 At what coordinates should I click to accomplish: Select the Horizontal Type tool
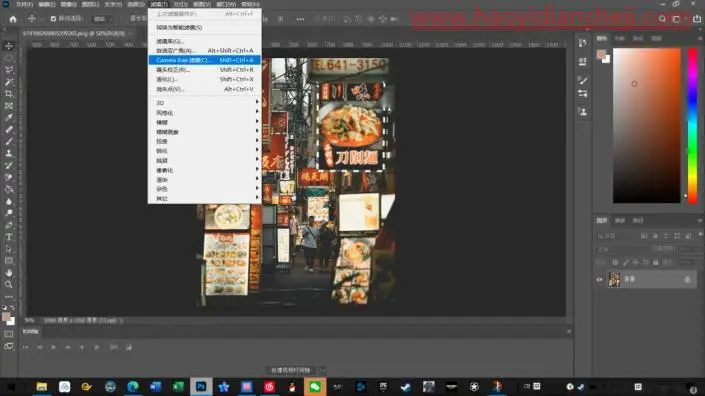9,237
